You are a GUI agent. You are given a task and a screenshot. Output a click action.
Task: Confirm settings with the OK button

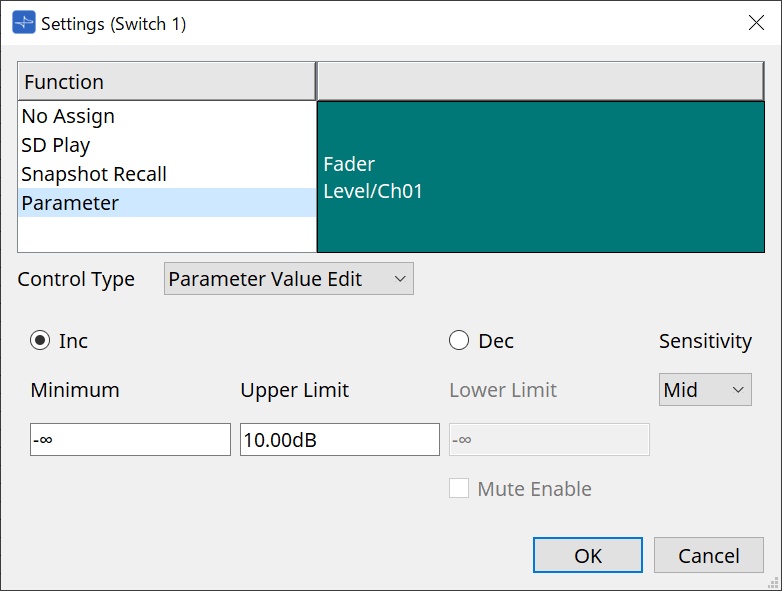pos(588,556)
